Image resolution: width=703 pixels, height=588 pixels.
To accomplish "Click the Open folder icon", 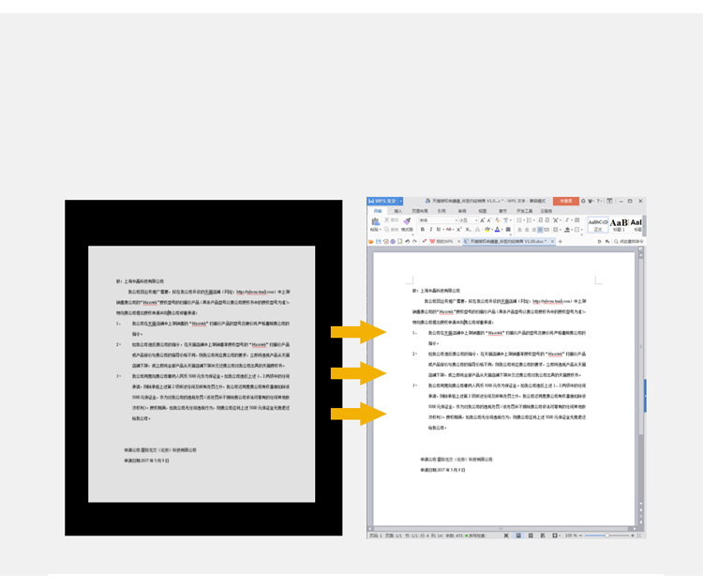I will [x=371, y=241].
